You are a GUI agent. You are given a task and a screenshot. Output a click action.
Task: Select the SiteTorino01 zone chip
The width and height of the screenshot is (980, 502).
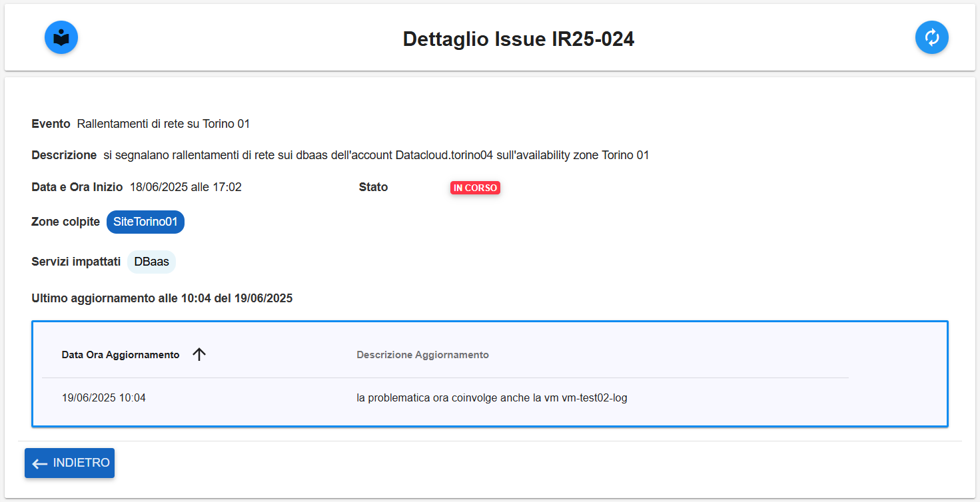[x=145, y=222]
